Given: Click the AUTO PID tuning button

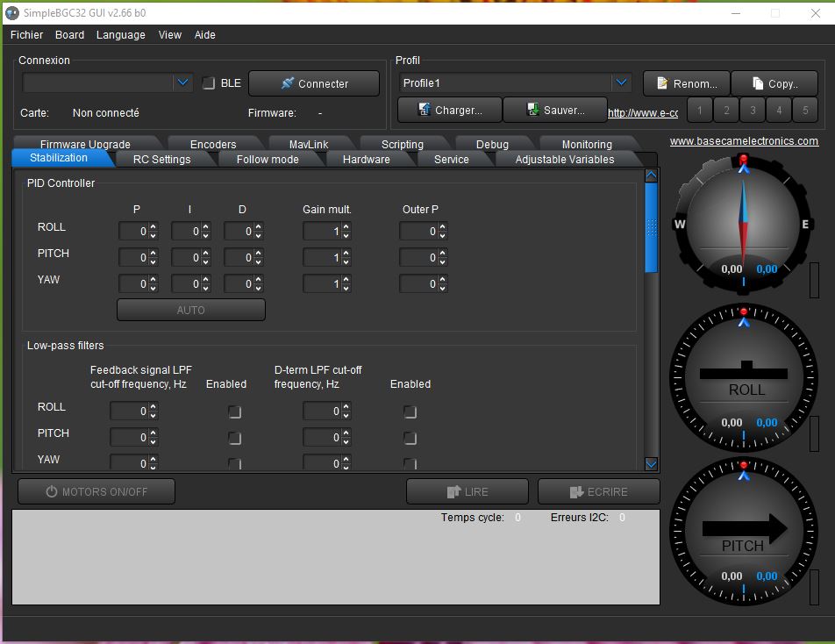Looking at the screenshot, I should tap(190, 310).
